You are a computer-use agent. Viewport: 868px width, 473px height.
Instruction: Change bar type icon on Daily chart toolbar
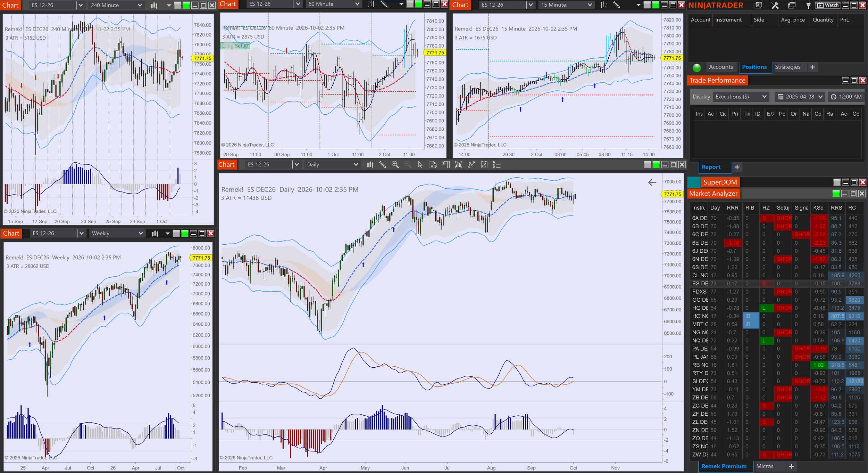click(370, 165)
